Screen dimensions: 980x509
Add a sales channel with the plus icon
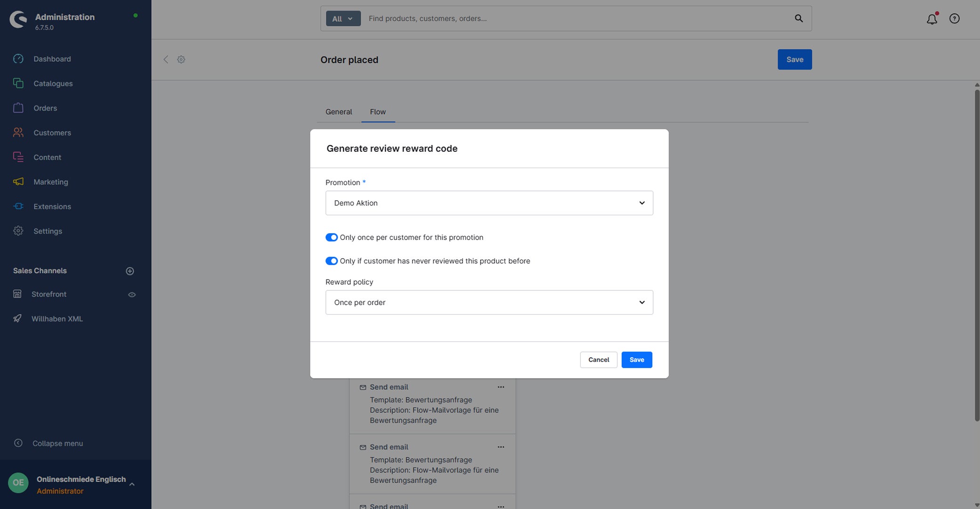coord(130,271)
